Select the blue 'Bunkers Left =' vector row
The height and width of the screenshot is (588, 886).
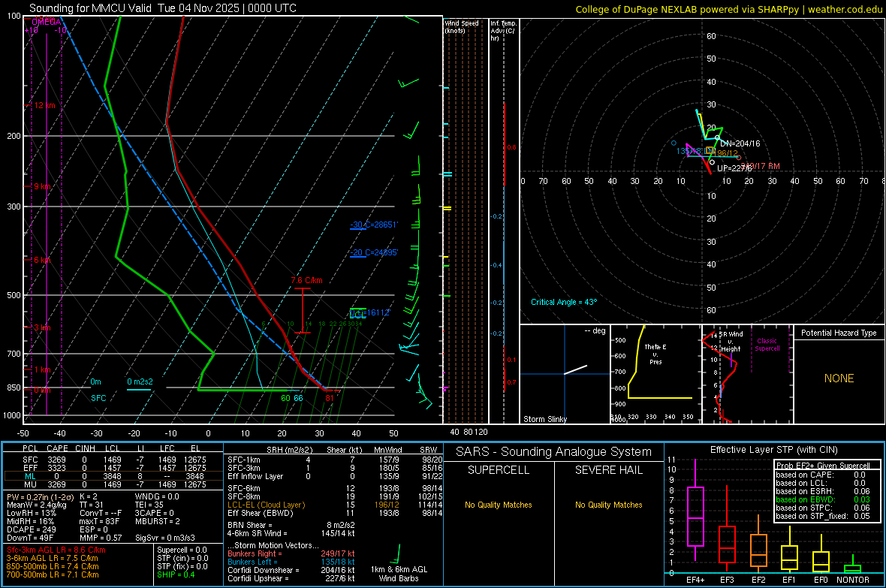click(x=291, y=562)
